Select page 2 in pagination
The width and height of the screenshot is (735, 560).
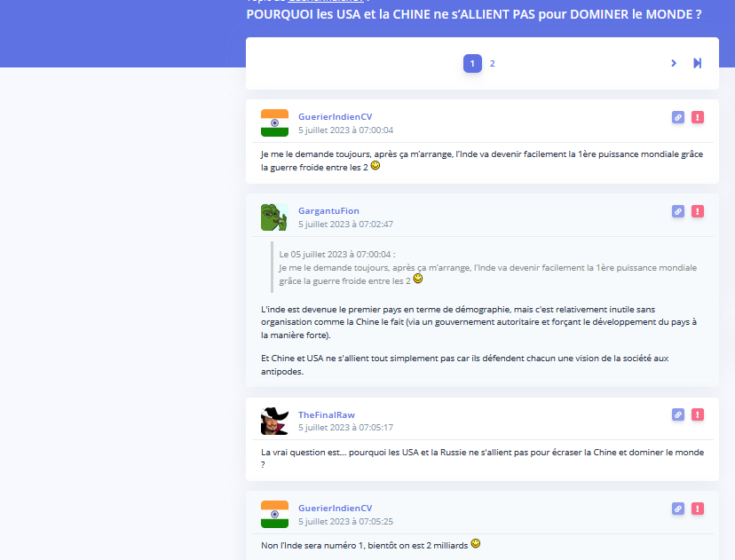click(492, 63)
